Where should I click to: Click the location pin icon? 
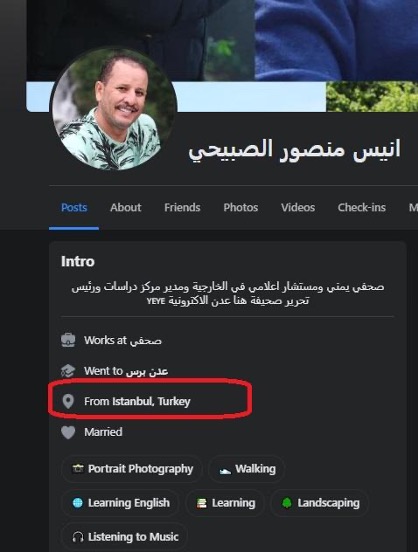coord(68,401)
